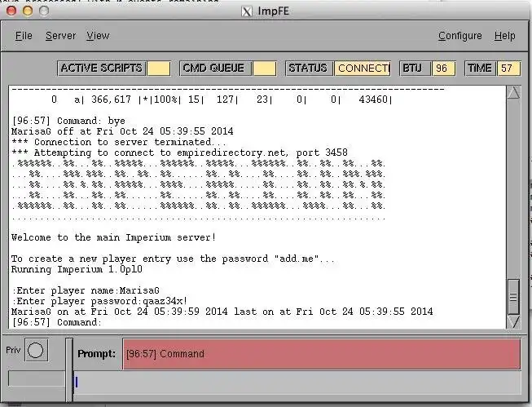Click the CONNECT status value field
This screenshot has width=532, height=407.
pos(363,69)
